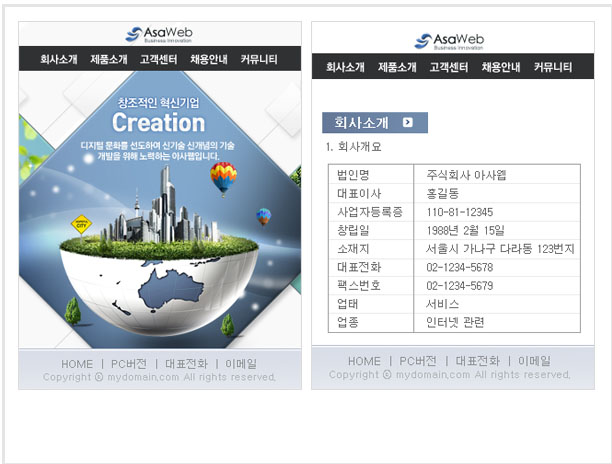The height and width of the screenshot is (464, 612).
Task: Open 고객센터 in the right page menu
Action: [449, 67]
